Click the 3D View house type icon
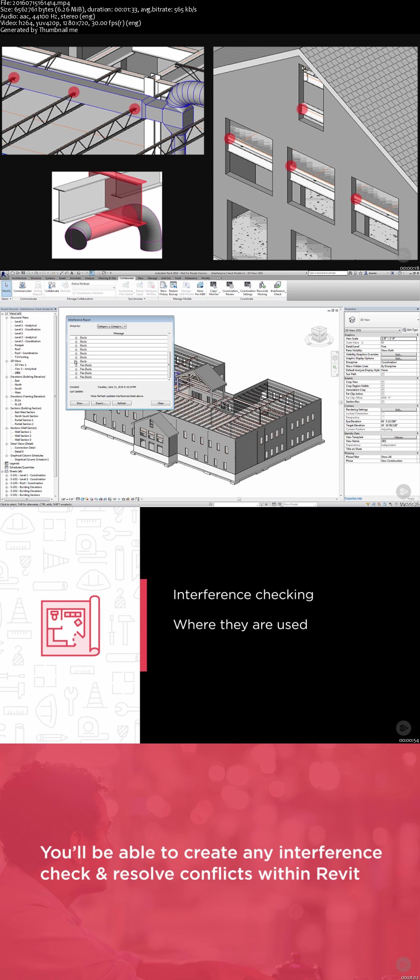Image resolution: width=420 pixels, height=980 pixels. [x=352, y=319]
